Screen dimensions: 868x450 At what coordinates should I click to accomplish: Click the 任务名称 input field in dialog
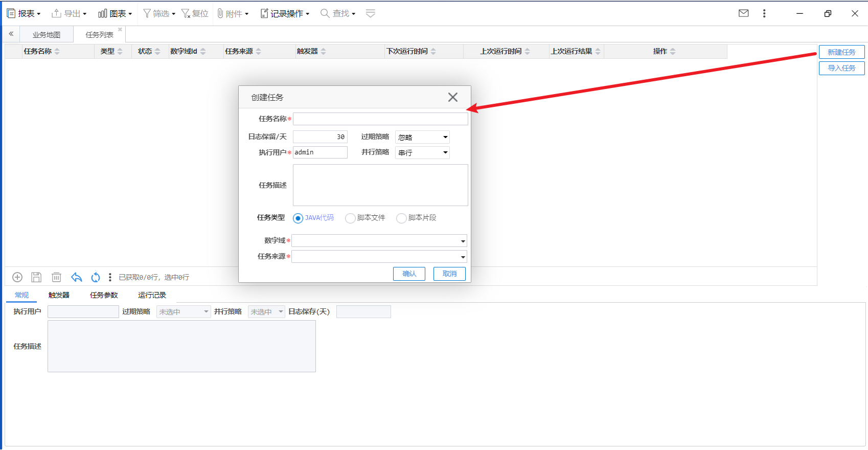pyautogui.click(x=380, y=119)
